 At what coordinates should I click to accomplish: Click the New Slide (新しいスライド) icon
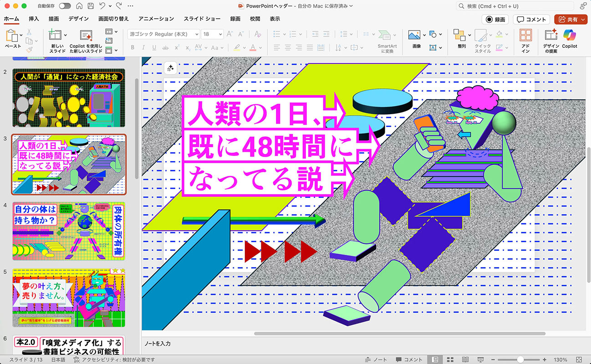[55, 35]
